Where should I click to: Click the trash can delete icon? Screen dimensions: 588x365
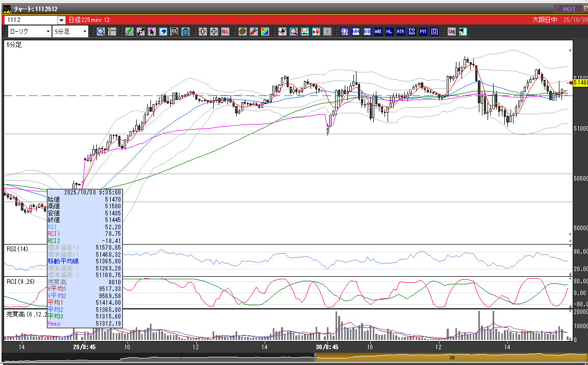pyautogui.click(x=185, y=32)
